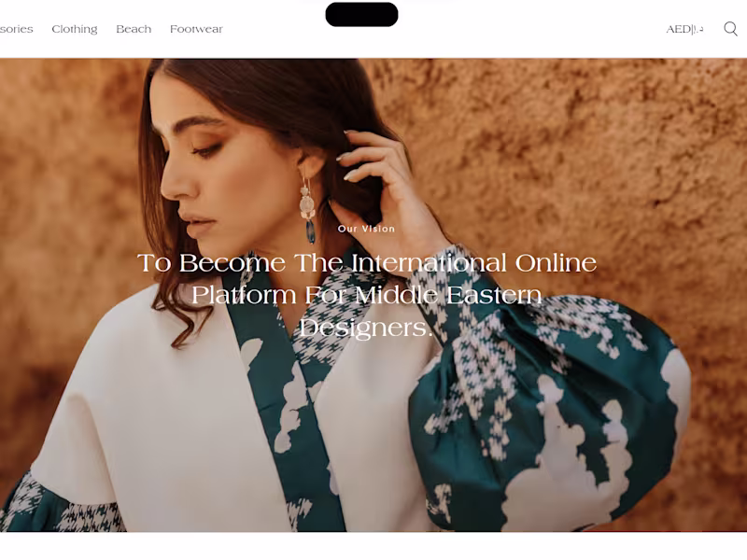Click the word 'Designers.' in the hero text
The width and height of the screenshot is (747, 560).
pyautogui.click(x=366, y=328)
